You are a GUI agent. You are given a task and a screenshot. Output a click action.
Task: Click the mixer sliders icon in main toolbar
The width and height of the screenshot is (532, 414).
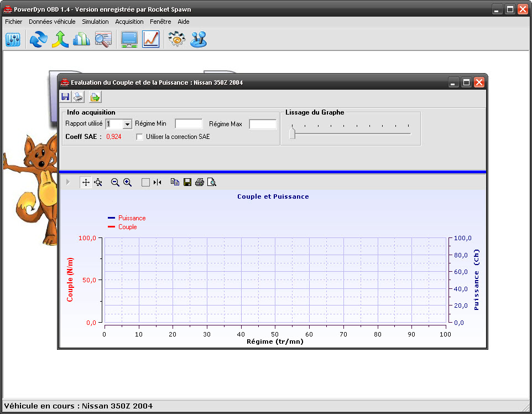[13, 39]
